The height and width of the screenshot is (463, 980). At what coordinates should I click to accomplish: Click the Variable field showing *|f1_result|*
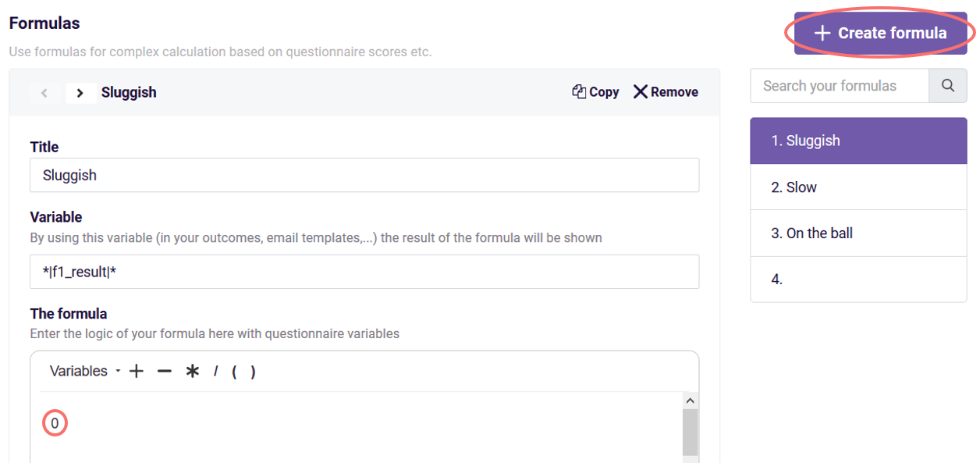coord(364,272)
